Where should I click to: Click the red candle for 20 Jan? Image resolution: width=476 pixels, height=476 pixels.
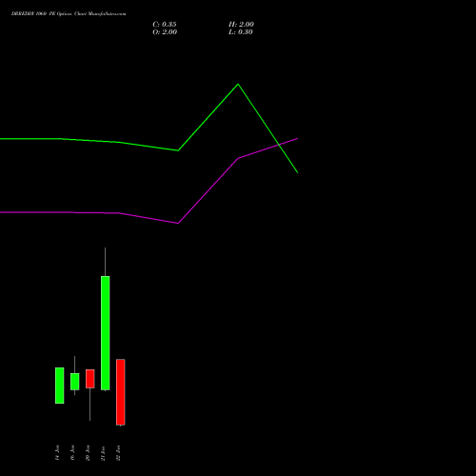(90, 379)
